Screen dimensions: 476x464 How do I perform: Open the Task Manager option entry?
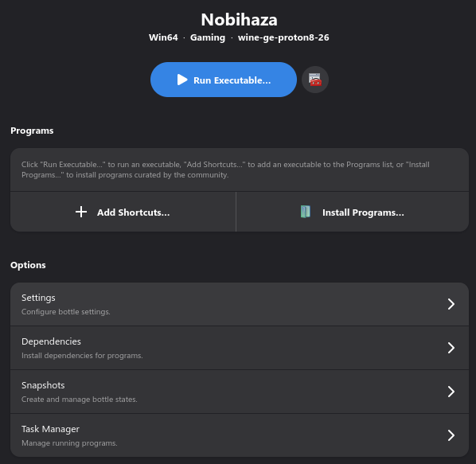(x=240, y=435)
